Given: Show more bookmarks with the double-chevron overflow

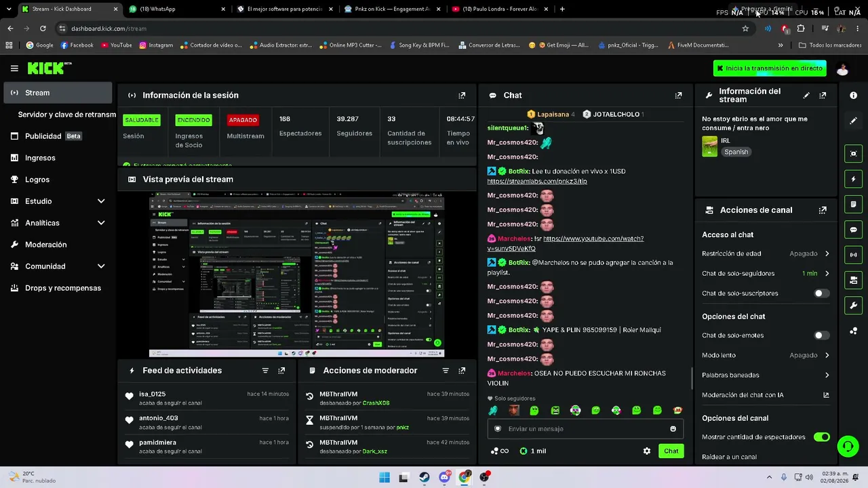Looking at the screenshot, I should (x=781, y=45).
